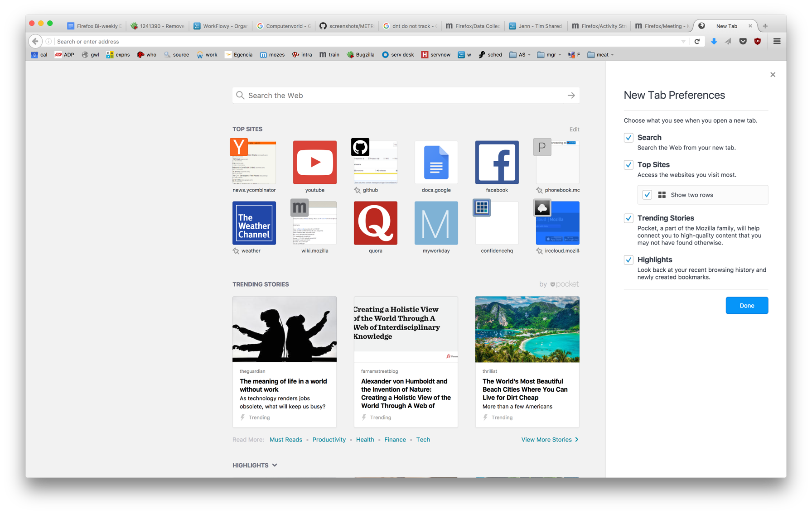Screen dimensions: 812x514
Task: Toggle the Show two rows checkbox
Action: pos(647,195)
